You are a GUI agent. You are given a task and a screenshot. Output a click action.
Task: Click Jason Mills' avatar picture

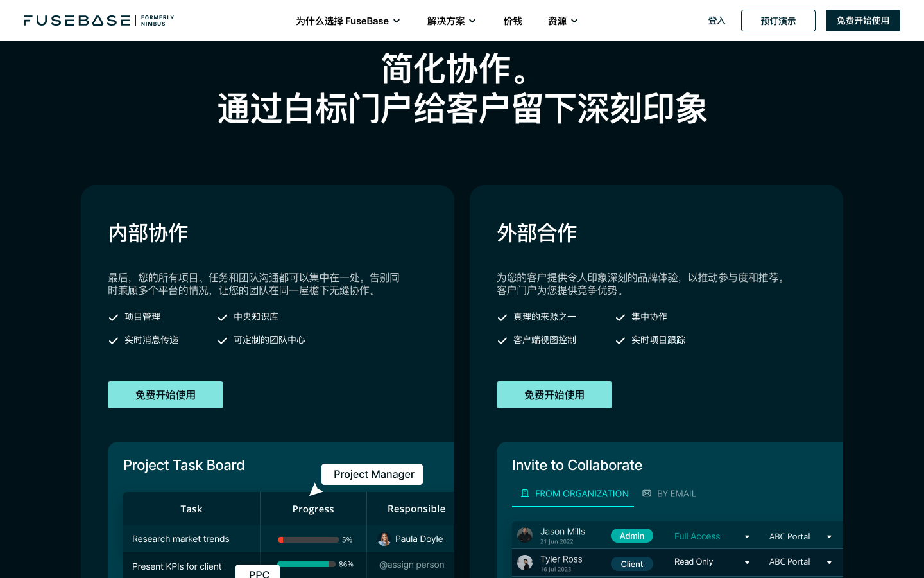coord(525,535)
